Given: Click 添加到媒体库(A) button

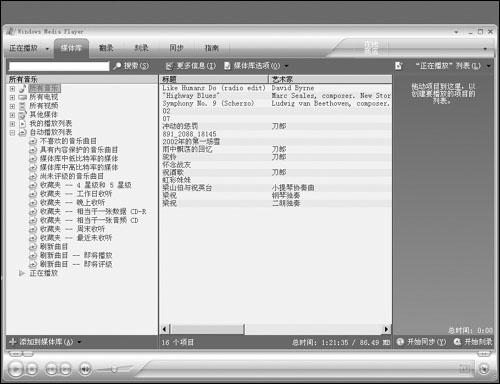Looking at the screenshot, I should [45, 342].
